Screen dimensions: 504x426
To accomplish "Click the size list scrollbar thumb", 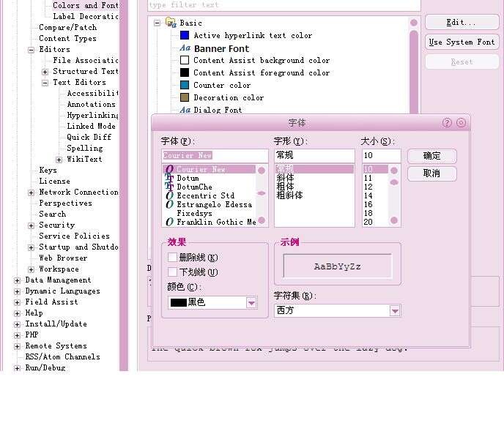I will tap(394, 182).
